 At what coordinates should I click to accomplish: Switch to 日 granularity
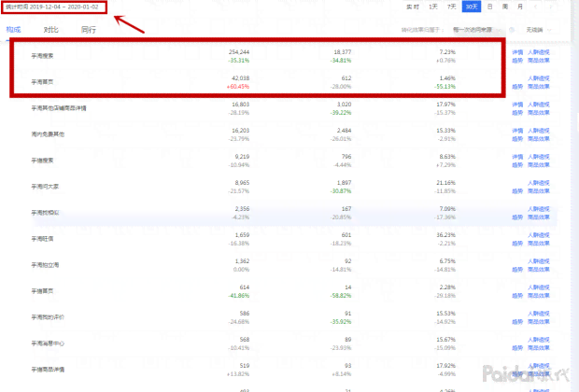489,7
